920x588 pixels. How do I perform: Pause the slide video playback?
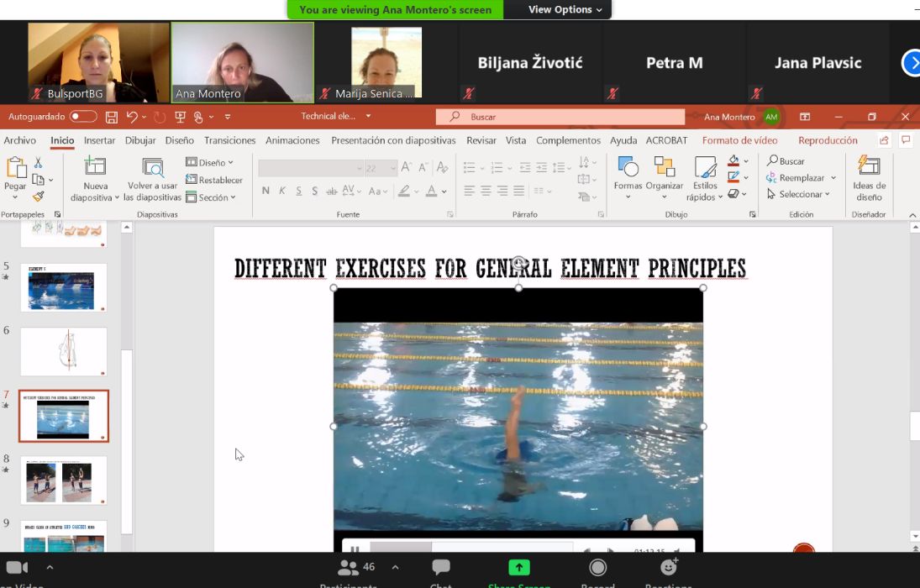(x=355, y=550)
